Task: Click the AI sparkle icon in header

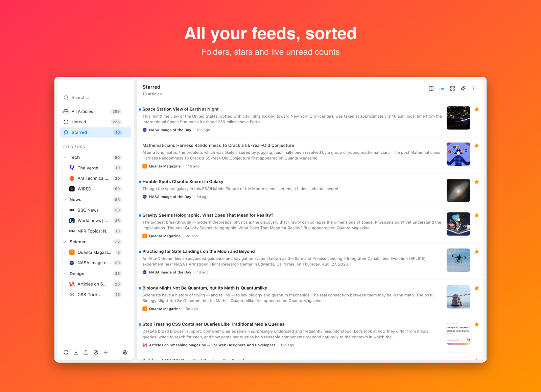Action: [x=463, y=89]
